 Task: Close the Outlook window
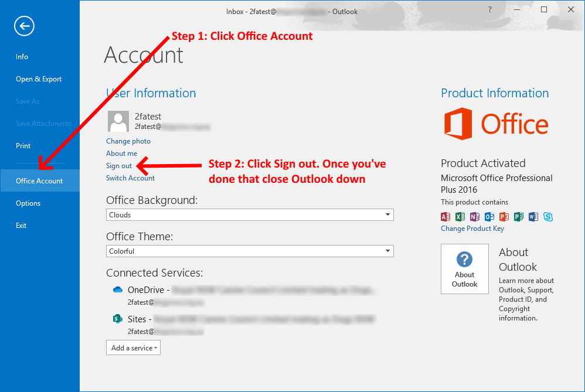[x=571, y=10]
